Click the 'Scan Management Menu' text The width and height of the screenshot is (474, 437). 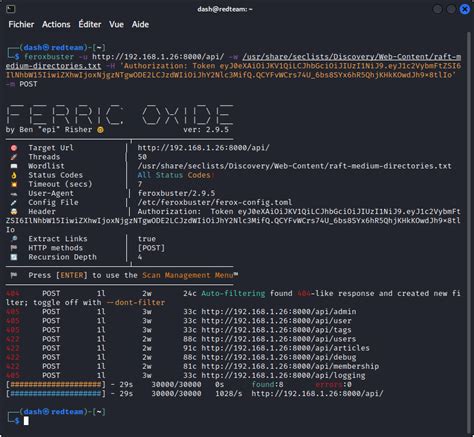click(188, 275)
